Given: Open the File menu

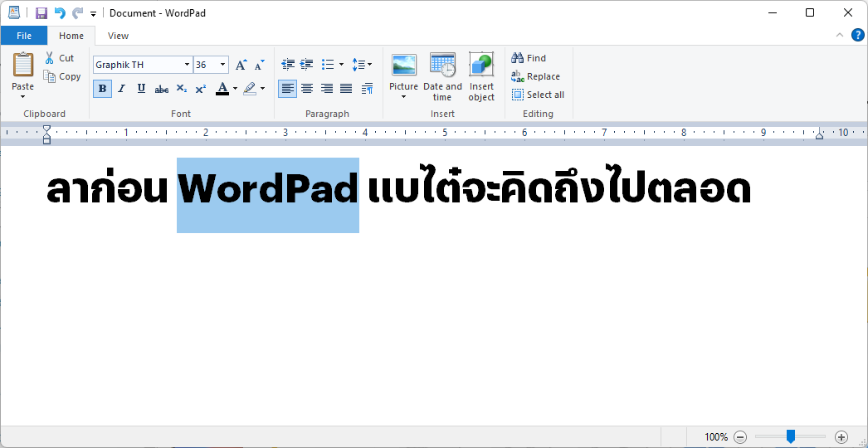Looking at the screenshot, I should (x=24, y=36).
